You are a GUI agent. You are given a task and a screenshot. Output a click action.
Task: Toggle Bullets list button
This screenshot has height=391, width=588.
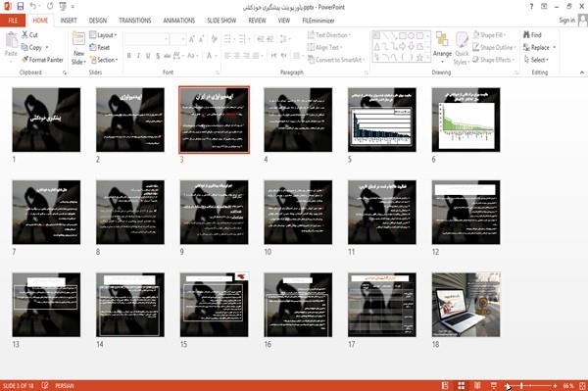point(227,39)
